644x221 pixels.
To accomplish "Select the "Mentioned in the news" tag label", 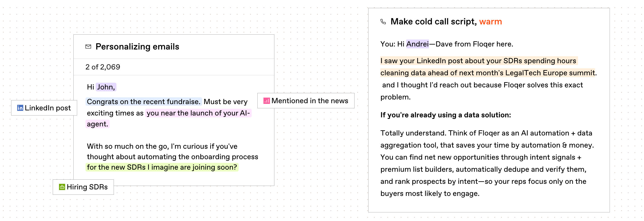I will pyautogui.click(x=309, y=101).
